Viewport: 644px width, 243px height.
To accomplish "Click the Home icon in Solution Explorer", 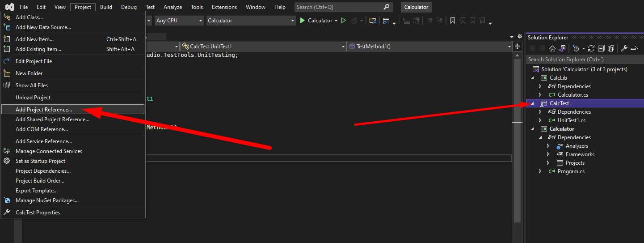I will 552,48.
